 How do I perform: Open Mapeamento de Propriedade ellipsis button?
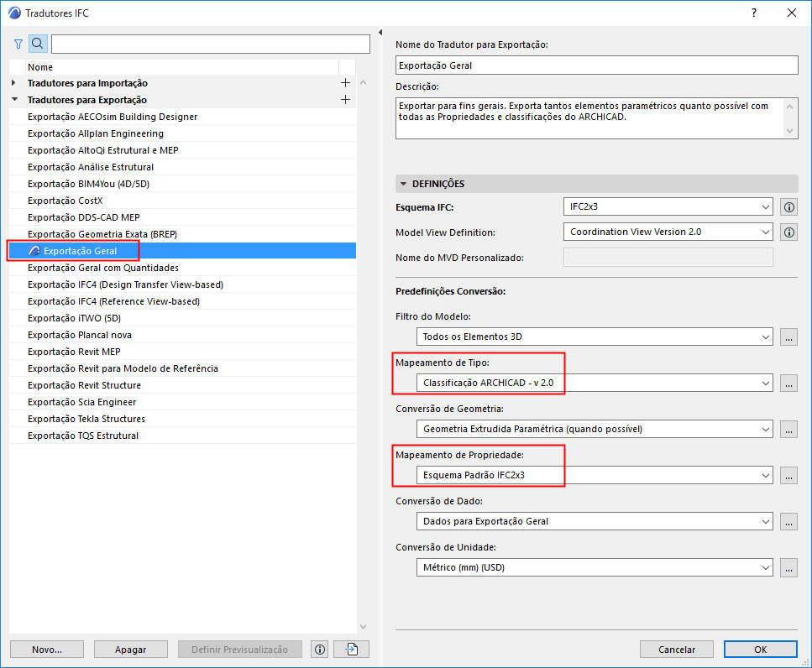pyautogui.click(x=788, y=475)
